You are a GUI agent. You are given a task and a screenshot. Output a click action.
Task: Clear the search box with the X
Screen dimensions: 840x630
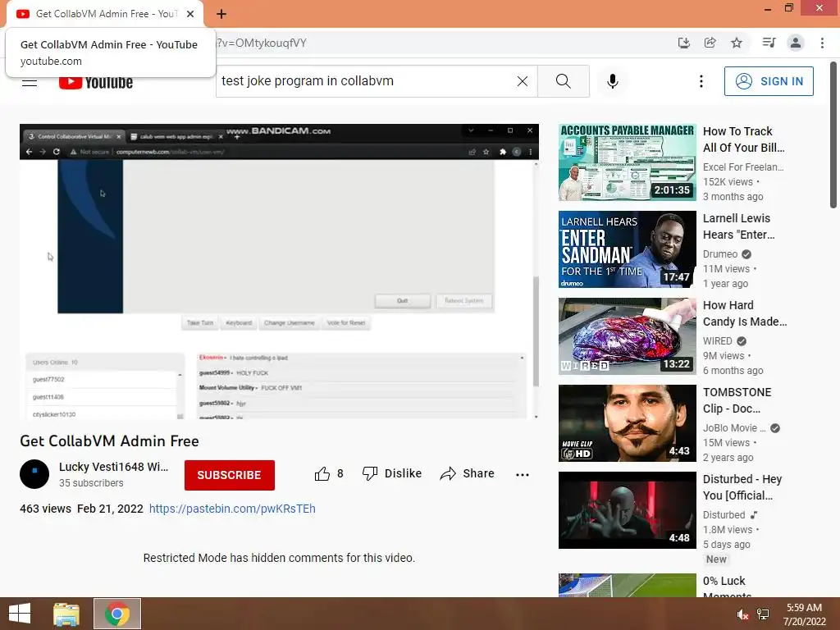click(x=523, y=81)
